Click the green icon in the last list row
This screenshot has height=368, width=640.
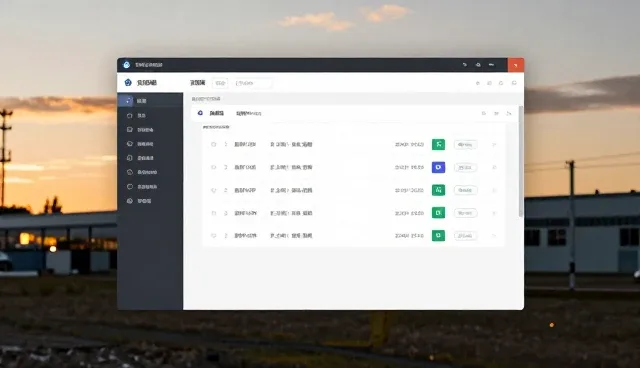point(438,236)
